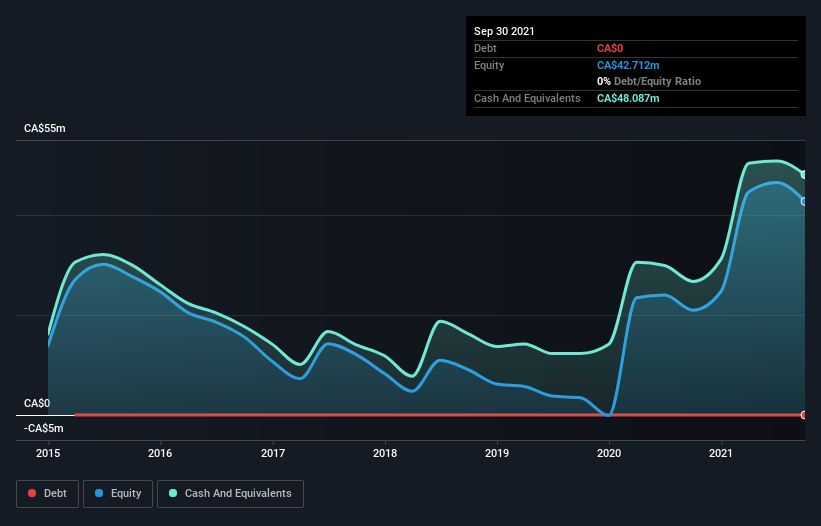Screen dimensions: 821x526
Task: Click the Equity line endpoint marker
Action: (x=804, y=202)
